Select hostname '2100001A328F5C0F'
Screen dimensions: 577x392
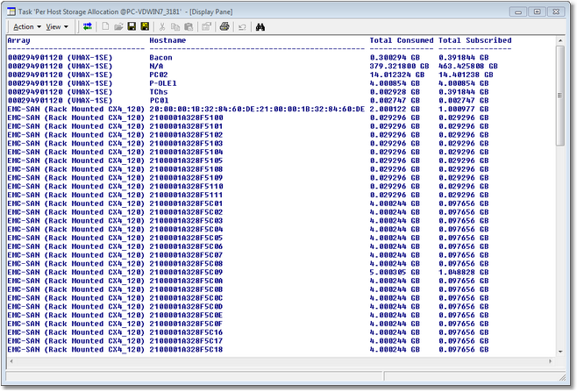[186, 324]
